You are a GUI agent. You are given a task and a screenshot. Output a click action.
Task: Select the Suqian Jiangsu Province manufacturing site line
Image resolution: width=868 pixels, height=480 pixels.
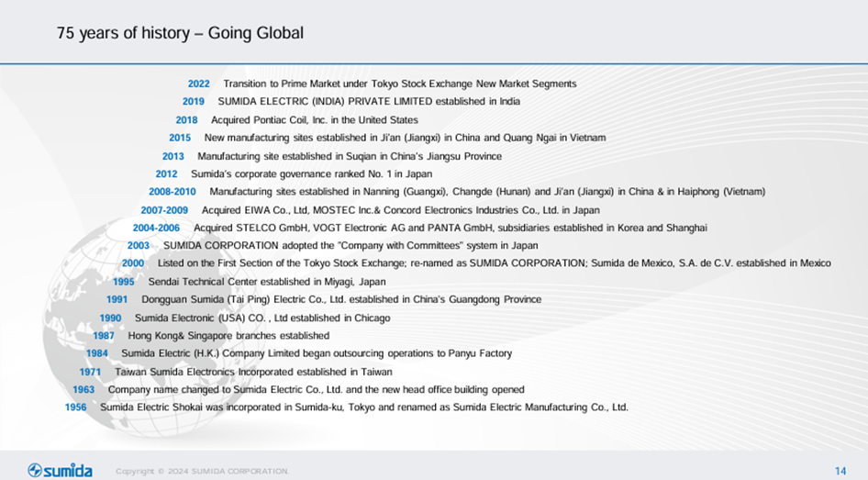tap(350, 156)
